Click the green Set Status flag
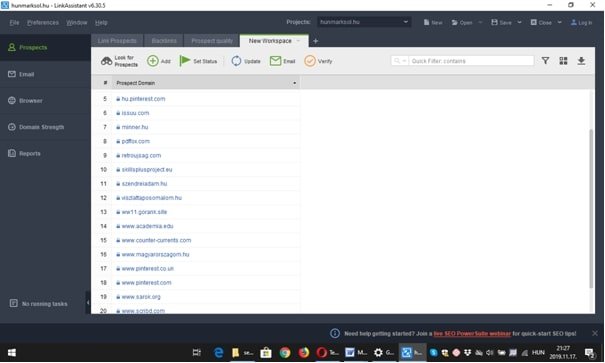The width and height of the screenshot is (605, 363). tap(185, 61)
